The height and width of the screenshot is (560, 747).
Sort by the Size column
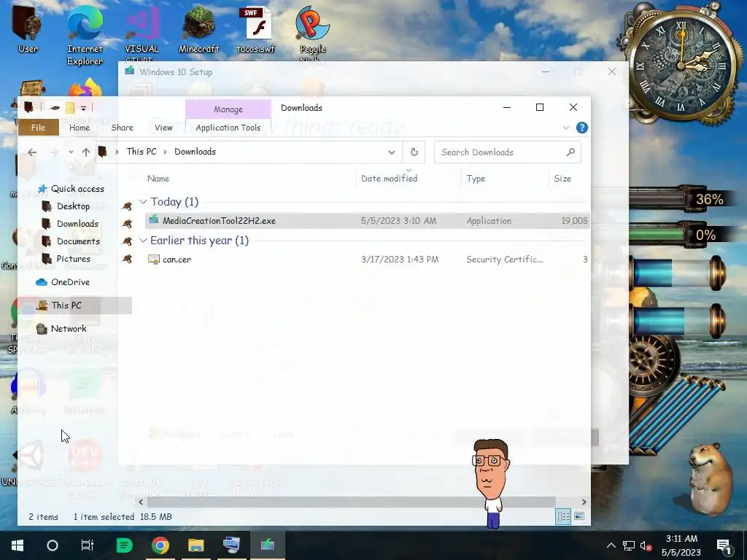click(x=562, y=179)
